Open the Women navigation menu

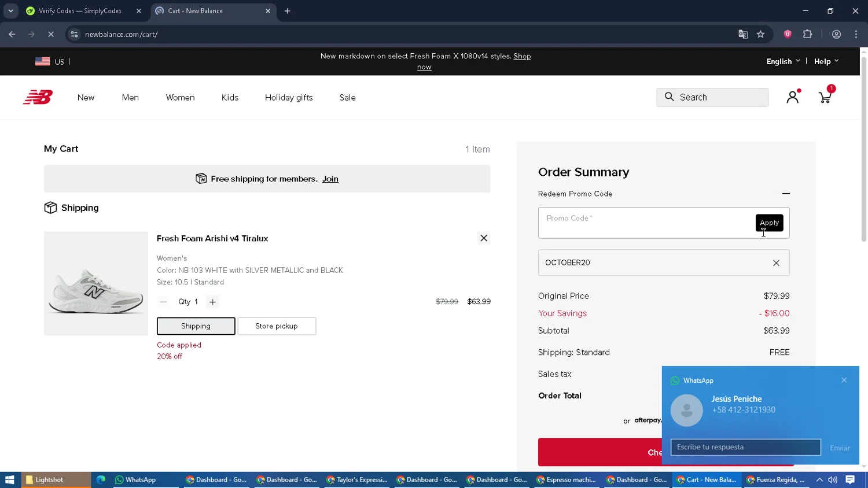click(180, 98)
